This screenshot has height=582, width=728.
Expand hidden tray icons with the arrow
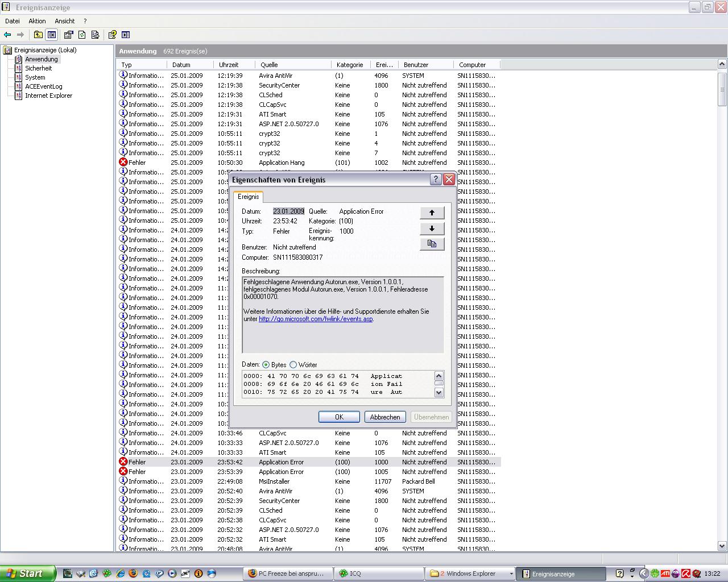pos(644,573)
